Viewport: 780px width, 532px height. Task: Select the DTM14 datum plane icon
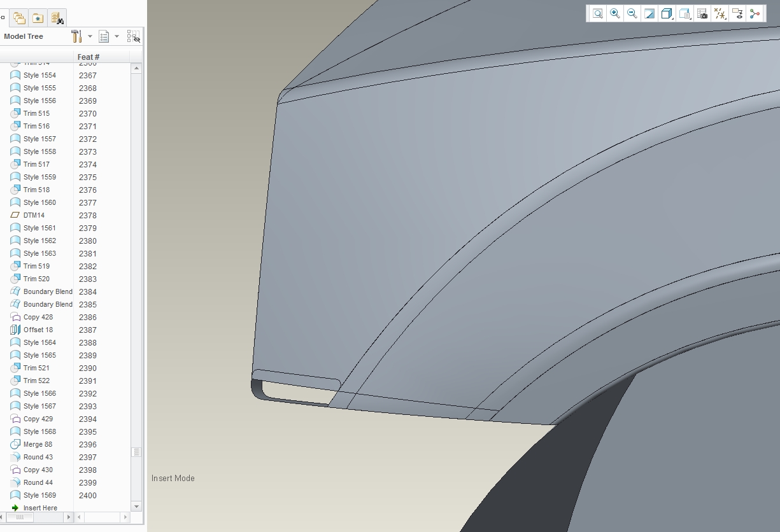15,215
